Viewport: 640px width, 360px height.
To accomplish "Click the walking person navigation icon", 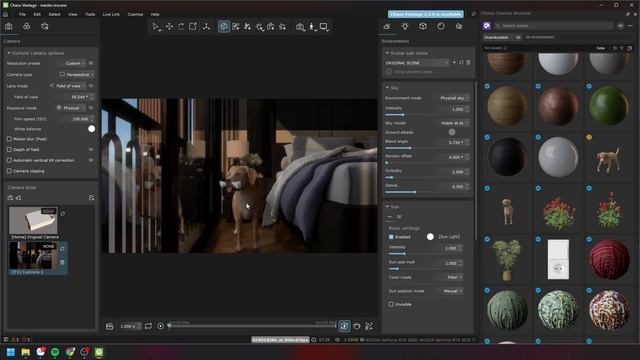I will click(312, 27).
